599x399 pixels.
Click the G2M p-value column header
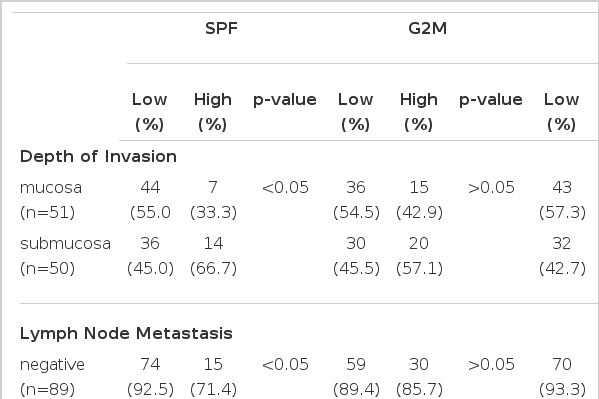(491, 100)
